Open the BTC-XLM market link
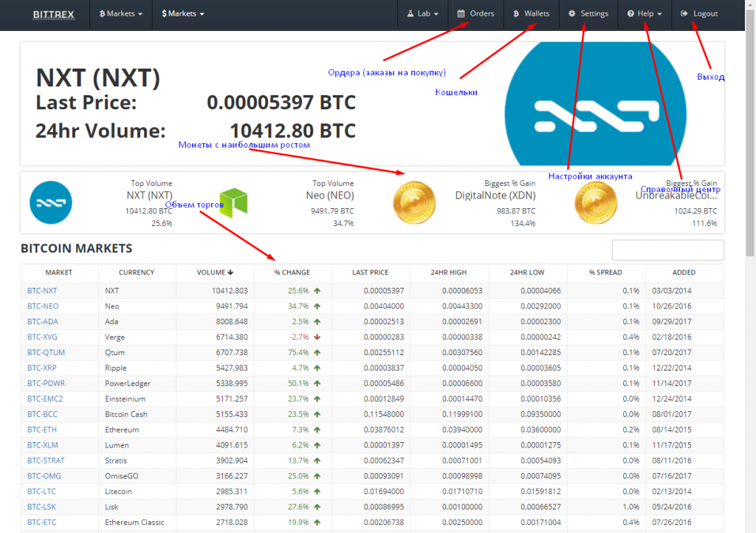Screen dimensions: 756x533 (42, 445)
